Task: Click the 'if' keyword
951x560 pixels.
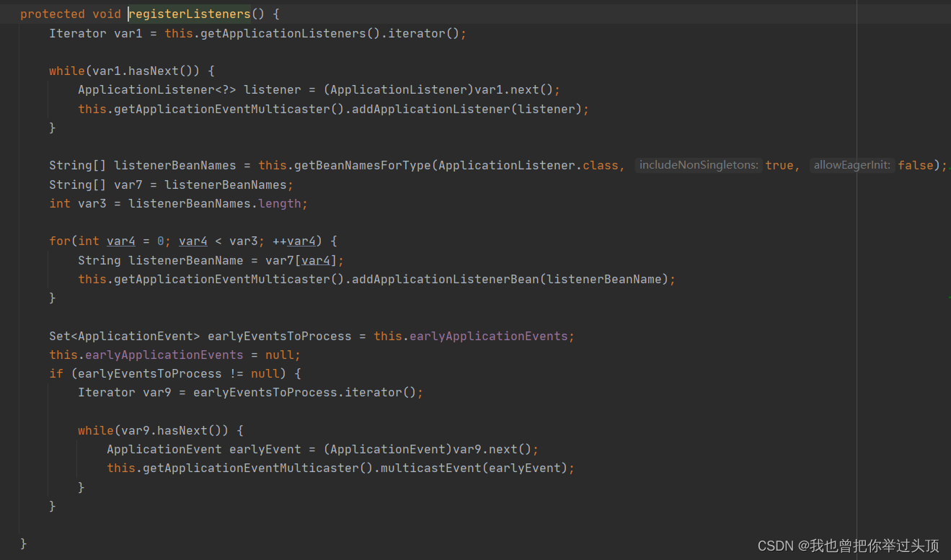Action: (56, 374)
